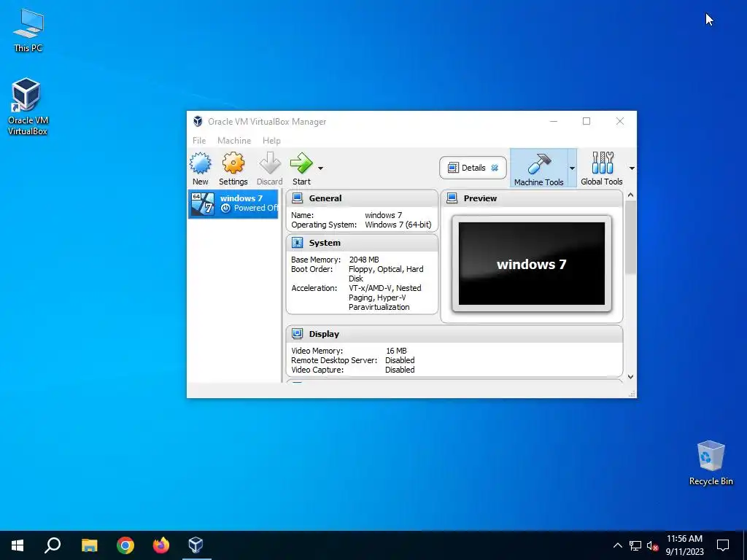Screen dimensions: 747x560
Task: Maximize the VirtualBox Manager window
Action: click(x=587, y=122)
